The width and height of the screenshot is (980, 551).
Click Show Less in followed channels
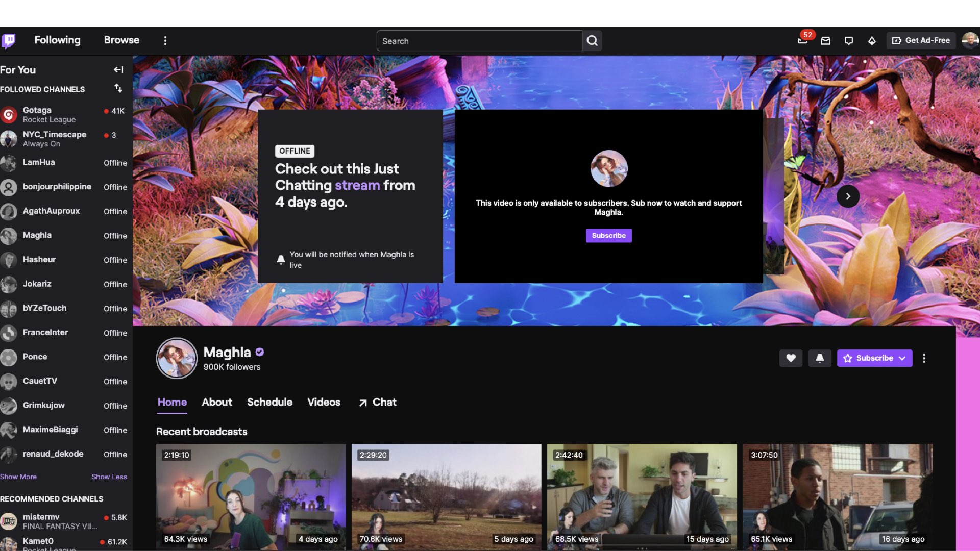pos(109,477)
